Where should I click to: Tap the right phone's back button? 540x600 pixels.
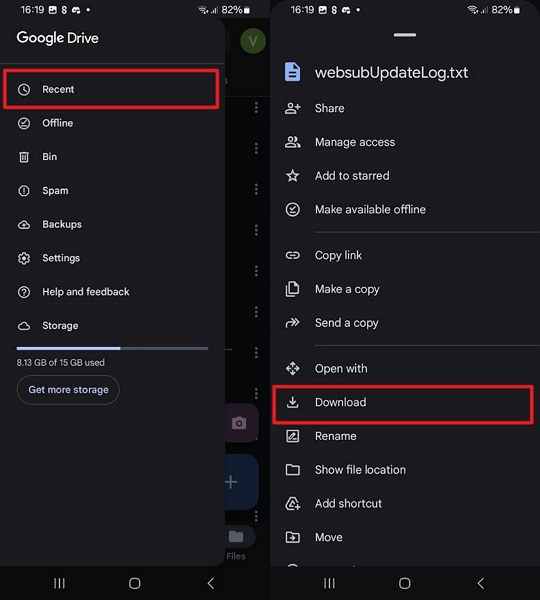click(480, 583)
